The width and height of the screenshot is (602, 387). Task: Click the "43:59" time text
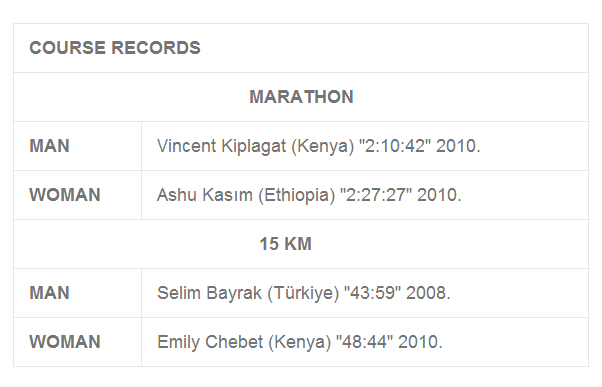click(372, 293)
